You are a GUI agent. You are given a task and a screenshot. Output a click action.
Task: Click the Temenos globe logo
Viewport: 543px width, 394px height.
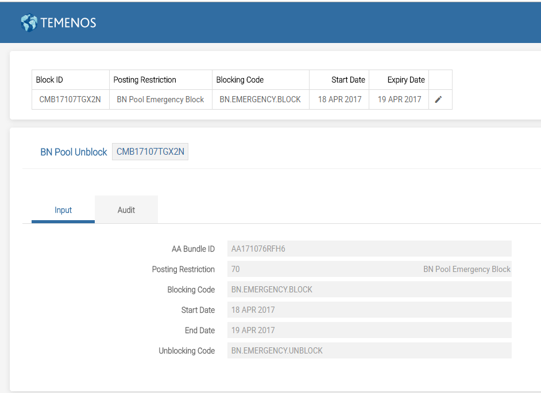click(29, 23)
